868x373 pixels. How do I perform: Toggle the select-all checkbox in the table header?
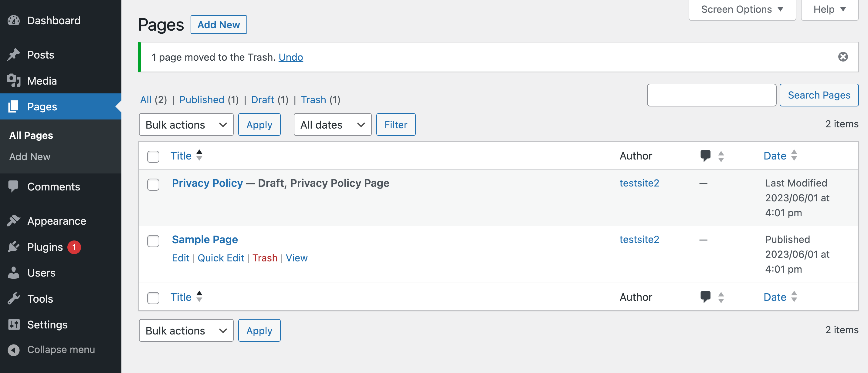153,156
